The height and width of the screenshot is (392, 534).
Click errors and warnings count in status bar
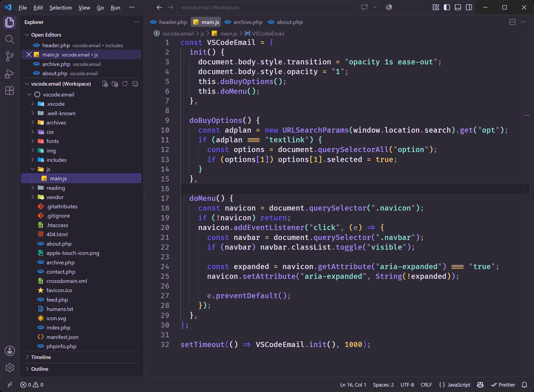pos(32,385)
